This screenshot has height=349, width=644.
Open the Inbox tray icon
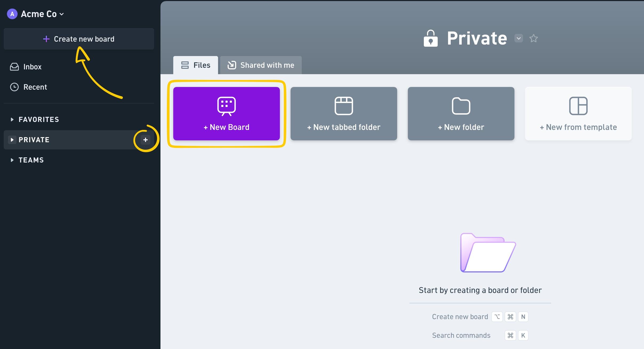[14, 67]
